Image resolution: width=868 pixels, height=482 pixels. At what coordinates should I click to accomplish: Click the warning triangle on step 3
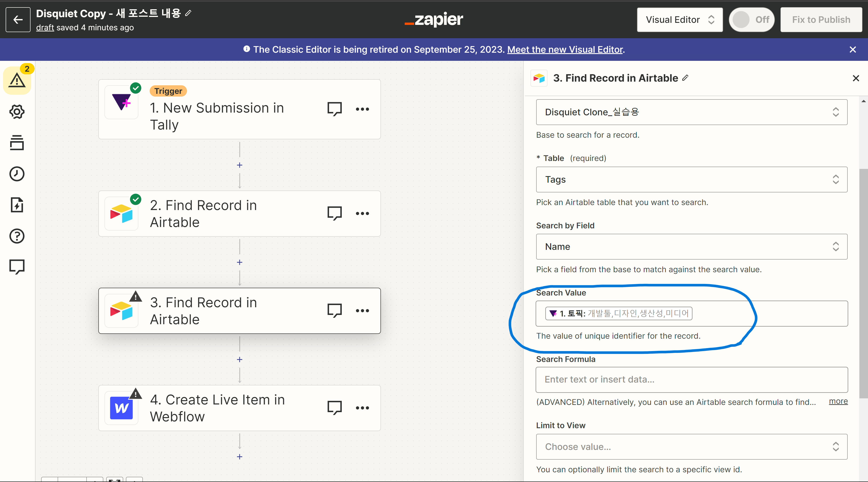(135, 296)
